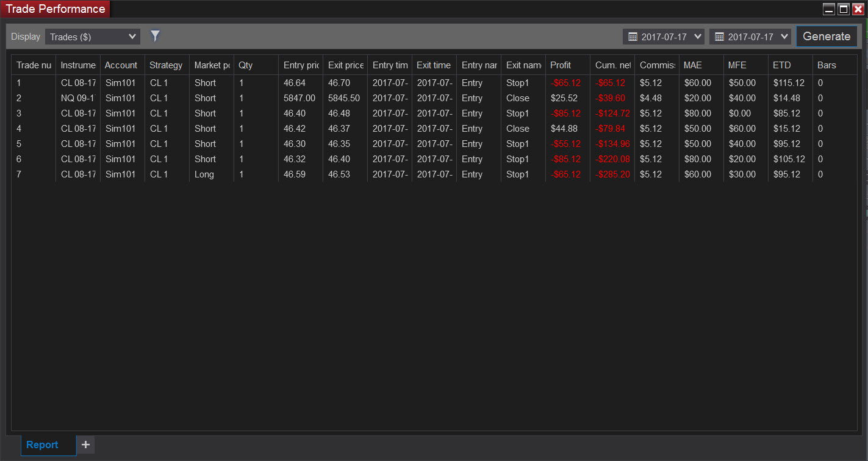Screen dimensions: 868x461
Task: Sort by Bars column header
Action: click(834, 65)
